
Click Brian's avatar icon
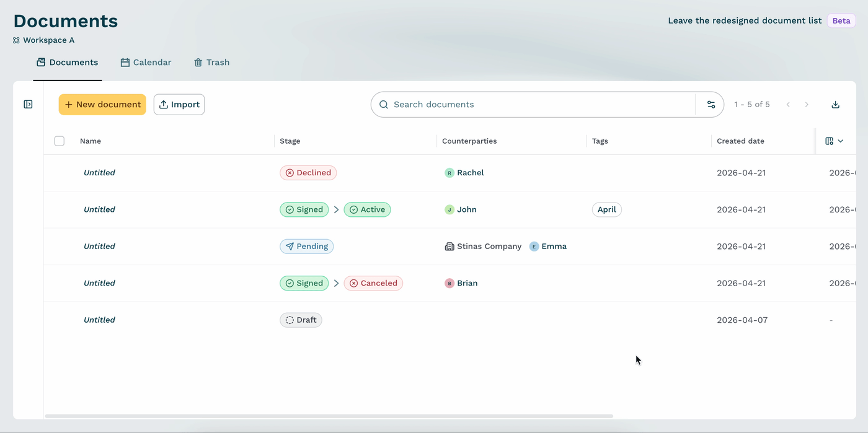coord(449,283)
